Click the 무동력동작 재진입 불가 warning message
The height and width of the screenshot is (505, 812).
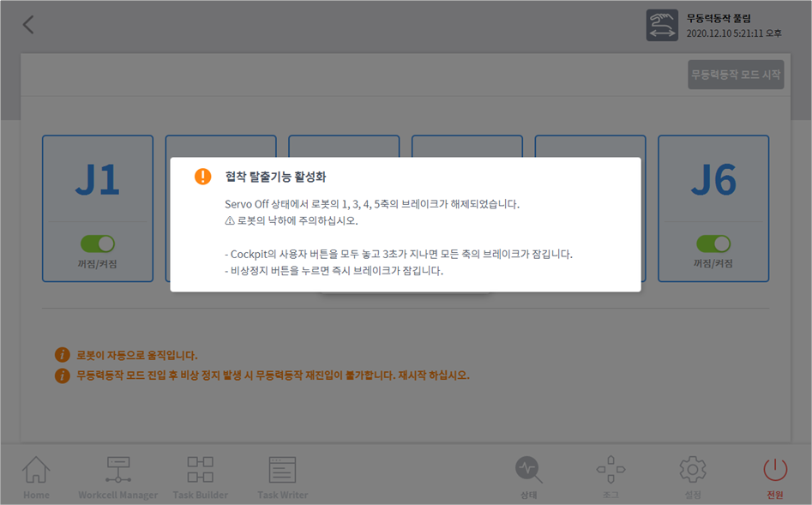(273, 376)
